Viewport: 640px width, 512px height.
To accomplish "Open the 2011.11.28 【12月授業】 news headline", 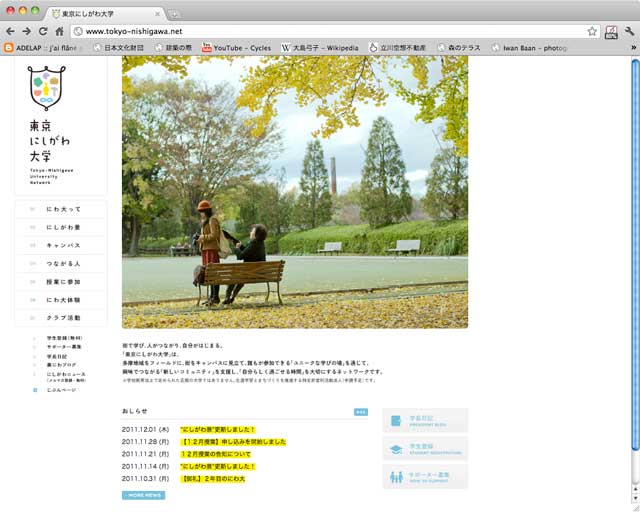I will pos(233,442).
